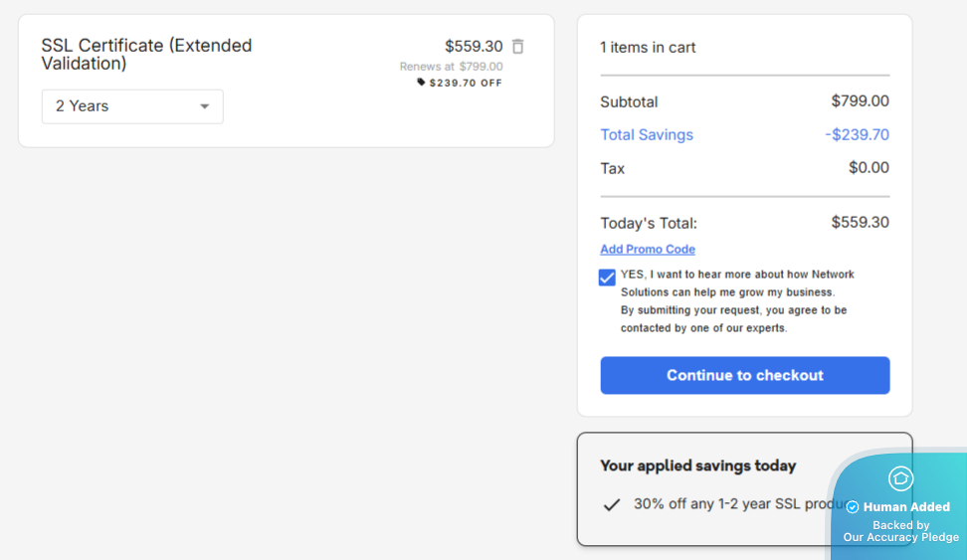Viewport: 967px width, 560px height.
Task: Click the Subtotal $799.00 amount
Action: click(860, 101)
